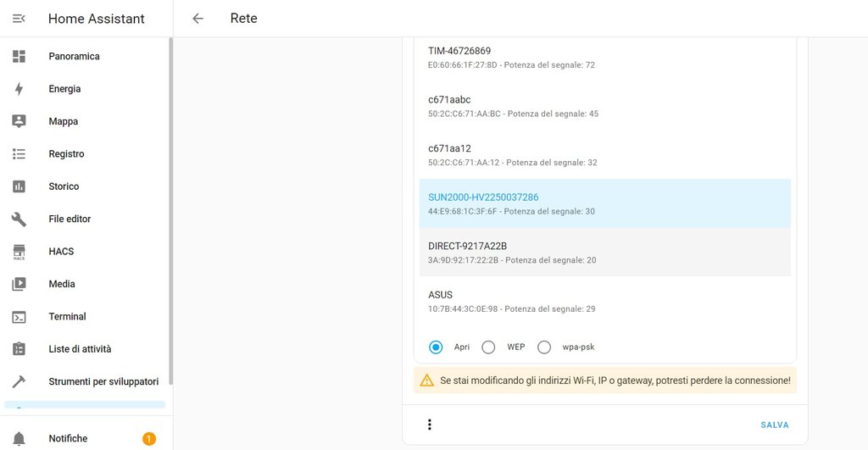Click the Mappa sidebar icon

coord(19,121)
